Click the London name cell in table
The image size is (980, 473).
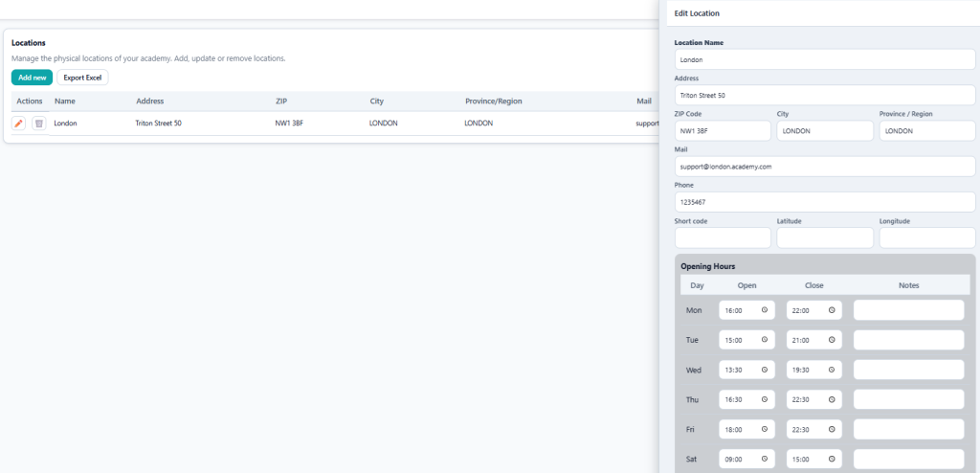66,124
